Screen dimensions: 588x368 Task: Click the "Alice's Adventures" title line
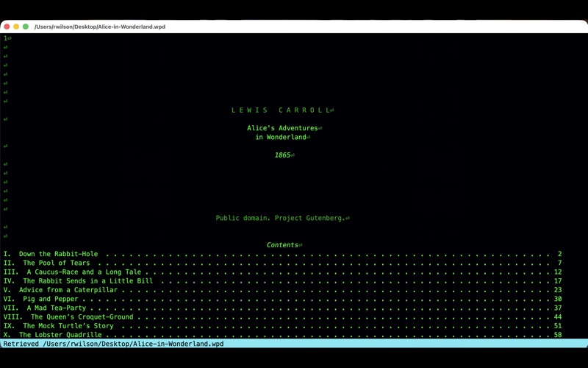click(282, 128)
